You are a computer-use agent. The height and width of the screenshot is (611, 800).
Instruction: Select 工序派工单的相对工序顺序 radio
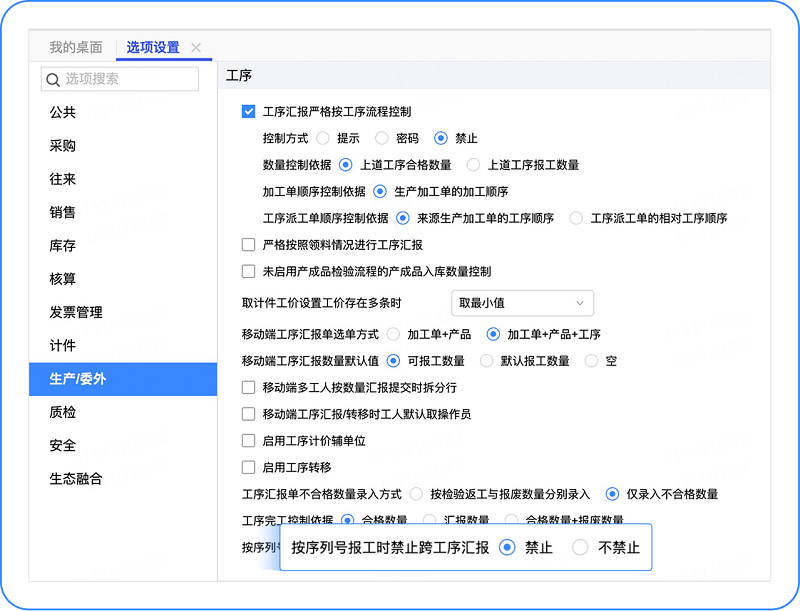coord(576,218)
